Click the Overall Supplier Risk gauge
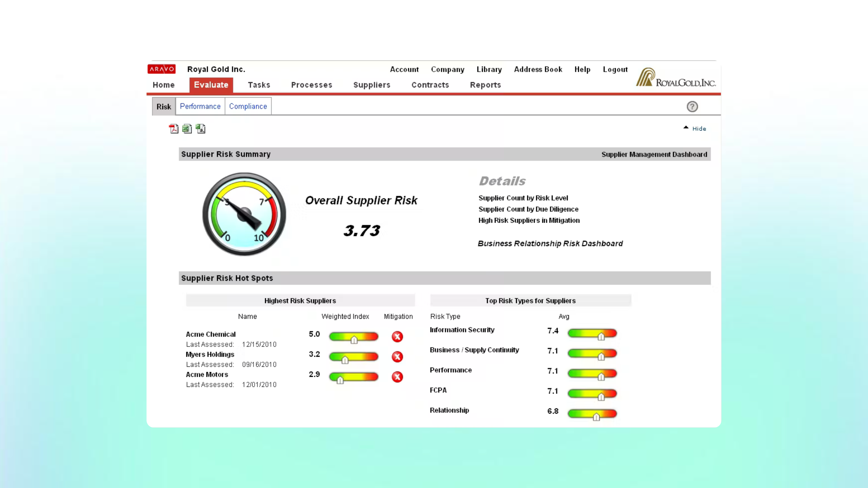Viewport: 868px width, 488px height. [x=244, y=214]
